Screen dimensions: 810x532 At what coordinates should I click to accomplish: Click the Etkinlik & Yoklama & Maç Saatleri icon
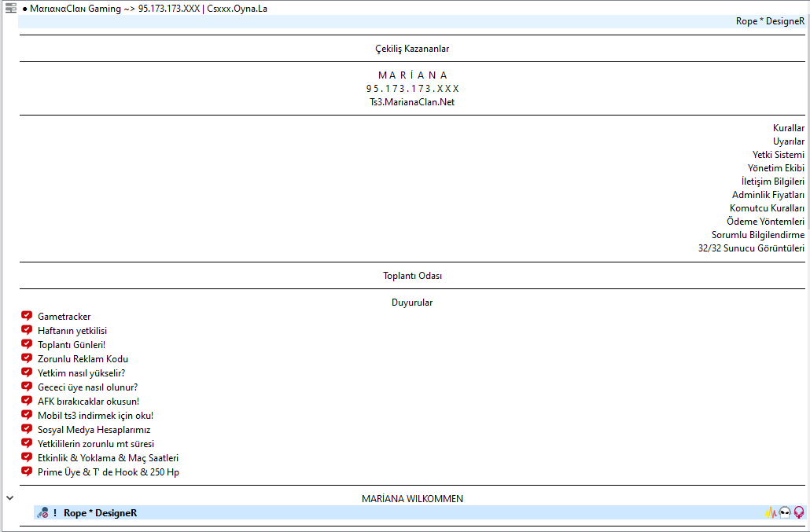pyautogui.click(x=27, y=457)
